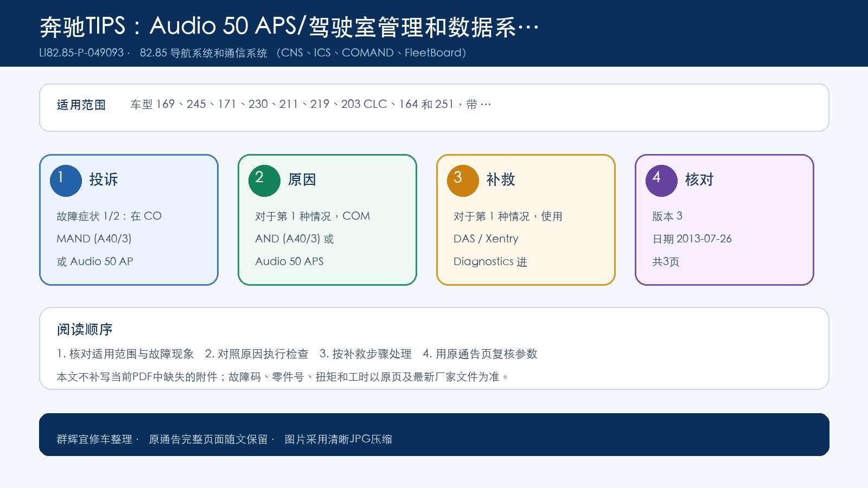Click the blue number 1 circle
This screenshot has width=868, height=488.
pyautogui.click(x=66, y=181)
